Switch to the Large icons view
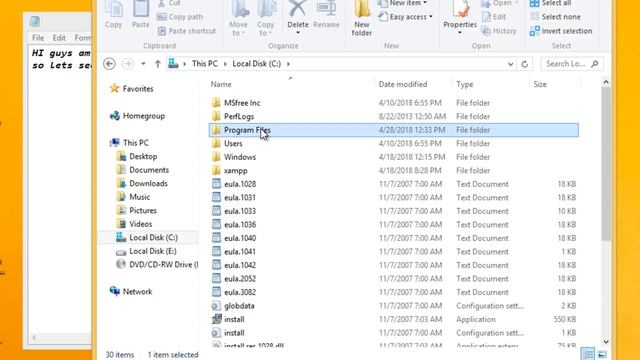 602,354
